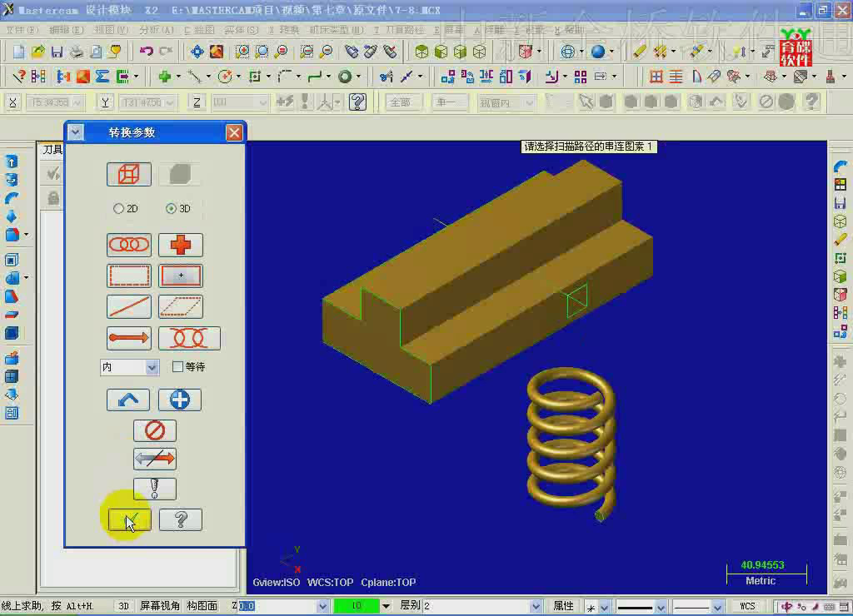
Task: Choose the polygon selection method icon
Action: point(181,306)
